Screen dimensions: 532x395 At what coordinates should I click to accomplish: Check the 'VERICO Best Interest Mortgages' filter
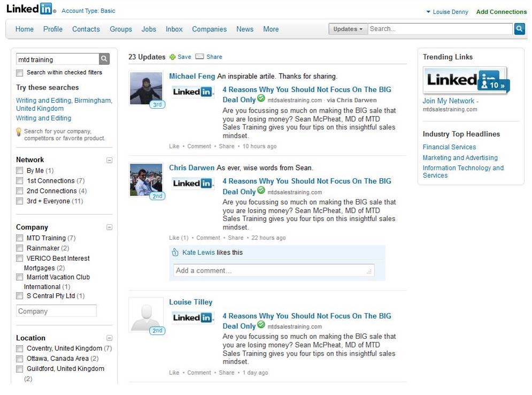coord(20,259)
